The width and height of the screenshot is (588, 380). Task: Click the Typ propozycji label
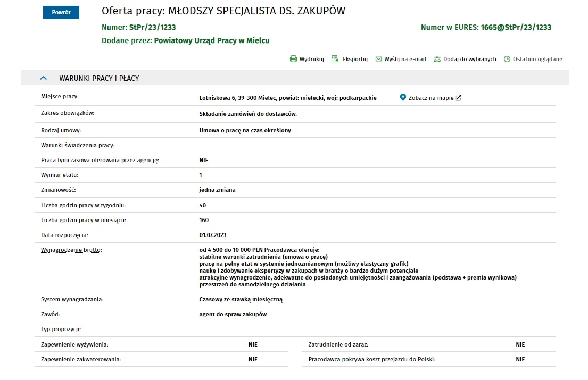coord(61,330)
